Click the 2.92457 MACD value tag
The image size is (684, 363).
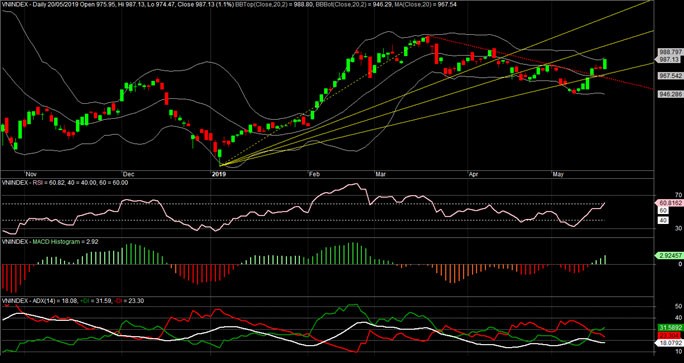(670, 256)
